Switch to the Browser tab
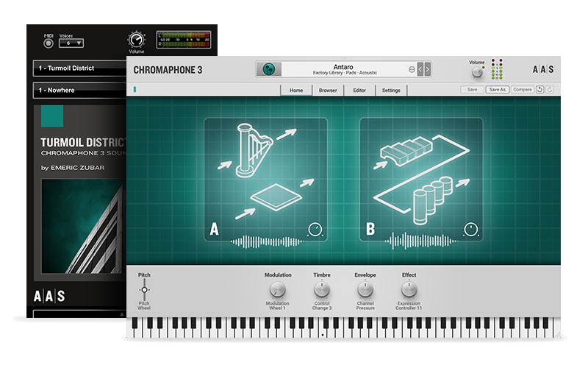This screenshot has width=588, height=368. pos(328,90)
